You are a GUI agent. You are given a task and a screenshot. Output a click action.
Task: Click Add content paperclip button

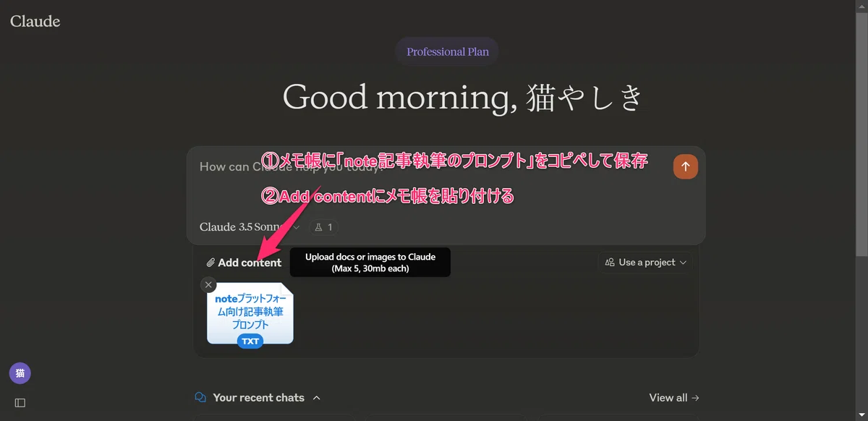[x=244, y=263]
